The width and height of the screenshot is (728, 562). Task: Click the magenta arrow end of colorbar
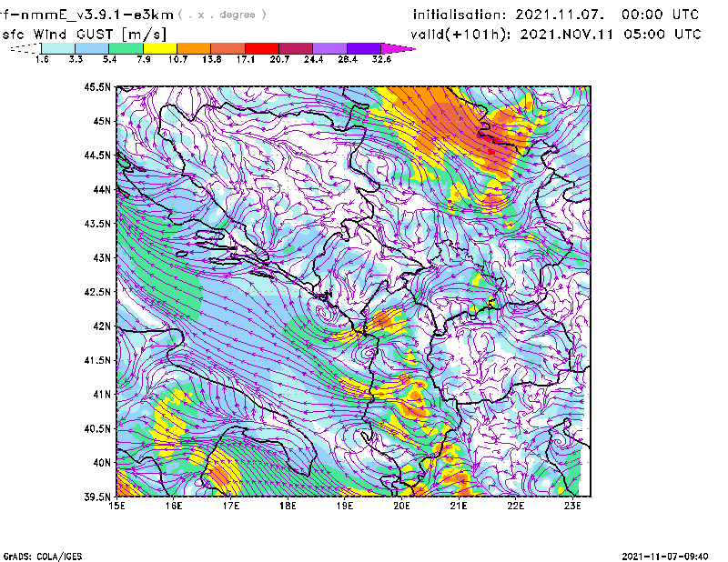[x=398, y=48]
